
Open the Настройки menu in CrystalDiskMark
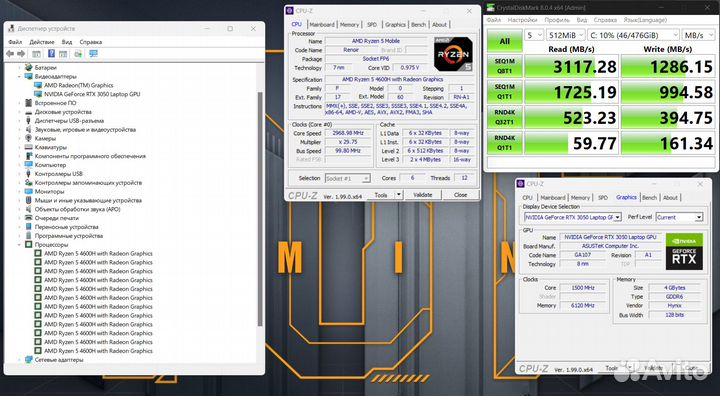522,20
